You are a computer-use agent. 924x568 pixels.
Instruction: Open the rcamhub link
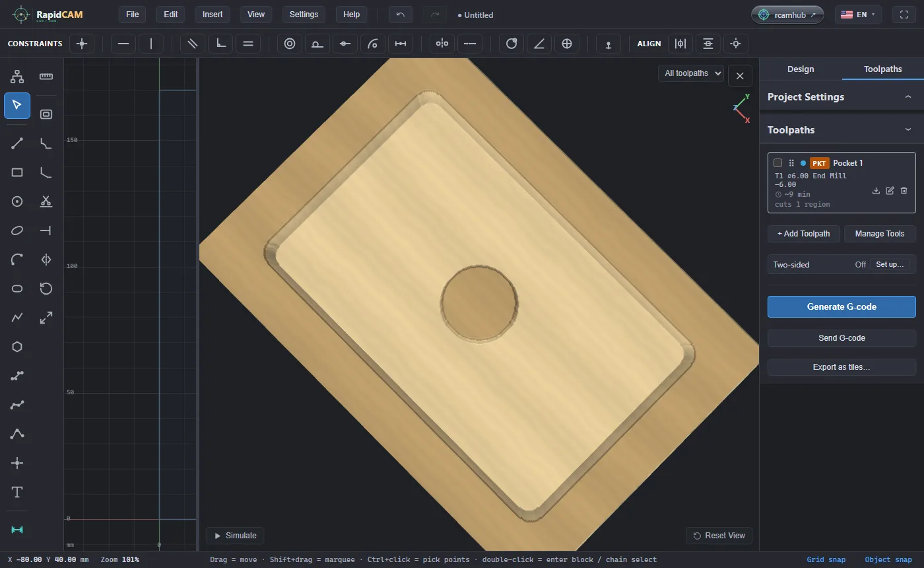pyautogui.click(x=787, y=15)
